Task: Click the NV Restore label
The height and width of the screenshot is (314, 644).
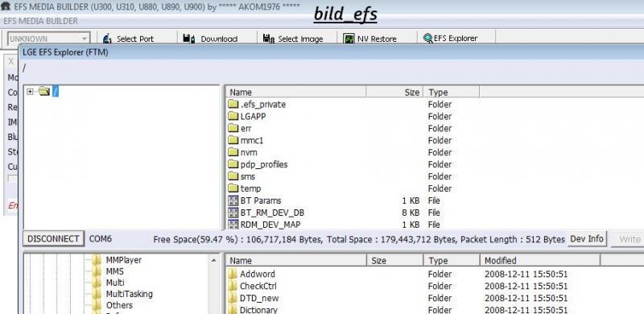Action: [377, 39]
